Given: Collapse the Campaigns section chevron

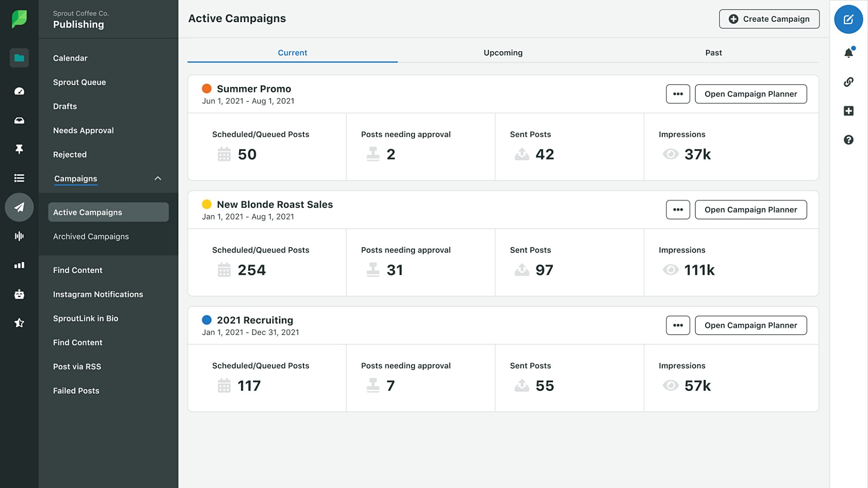Looking at the screenshot, I should point(158,178).
